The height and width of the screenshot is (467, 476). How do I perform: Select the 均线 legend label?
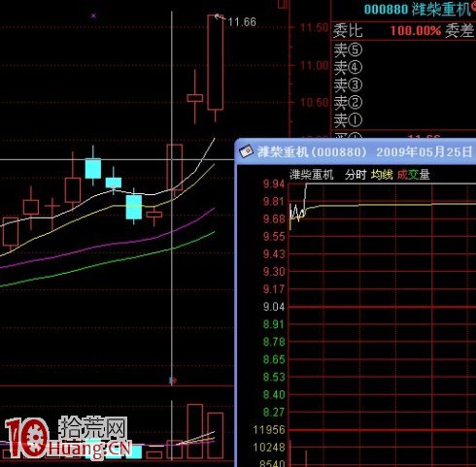point(382,175)
